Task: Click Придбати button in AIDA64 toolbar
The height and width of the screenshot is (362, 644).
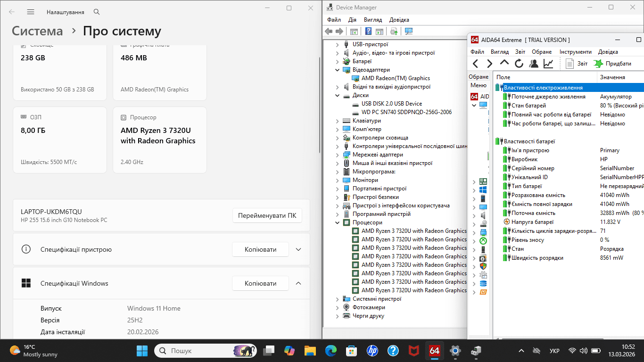Action: click(613, 64)
